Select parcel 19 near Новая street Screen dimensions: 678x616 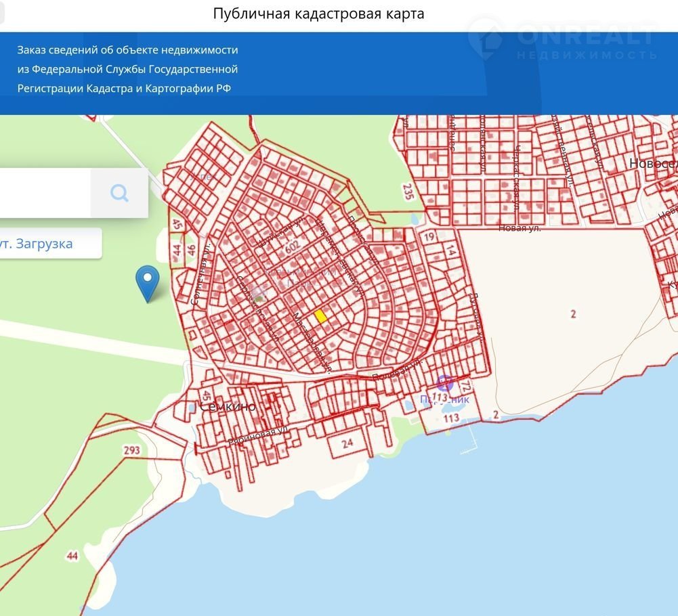428,237
